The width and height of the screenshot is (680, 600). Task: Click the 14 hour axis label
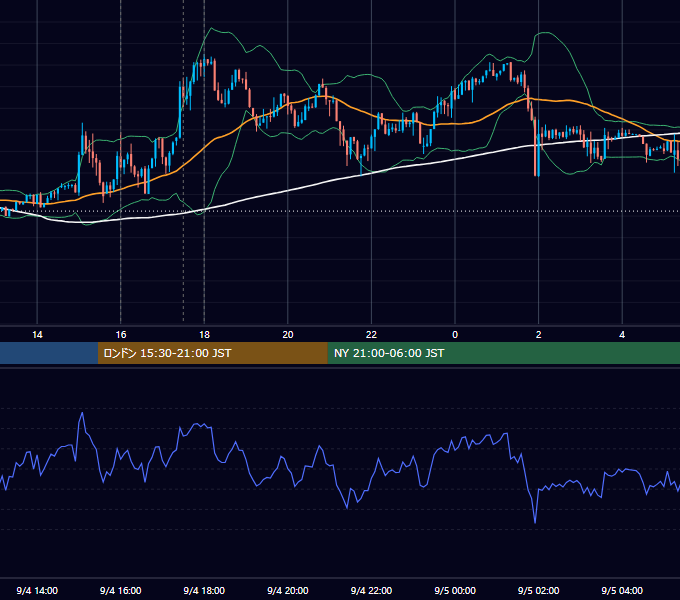[37, 335]
